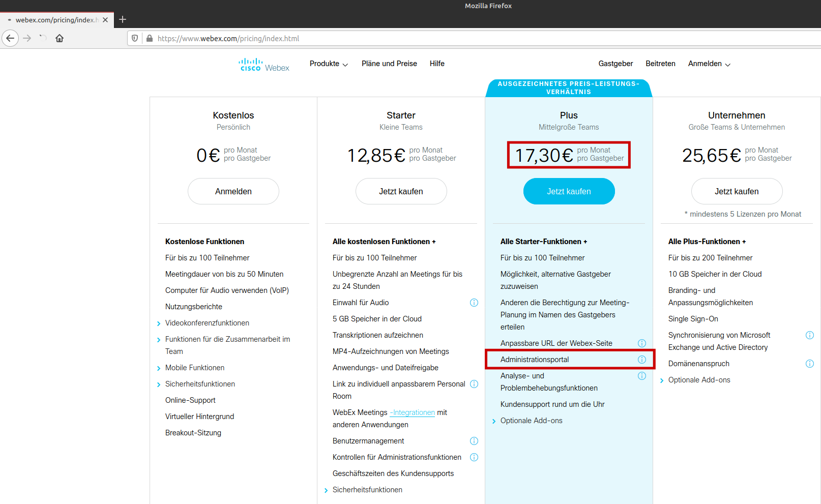Click 'Alle Starter-Funktionen +' heading
821x504 pixels.
click(x=544, y=242)
